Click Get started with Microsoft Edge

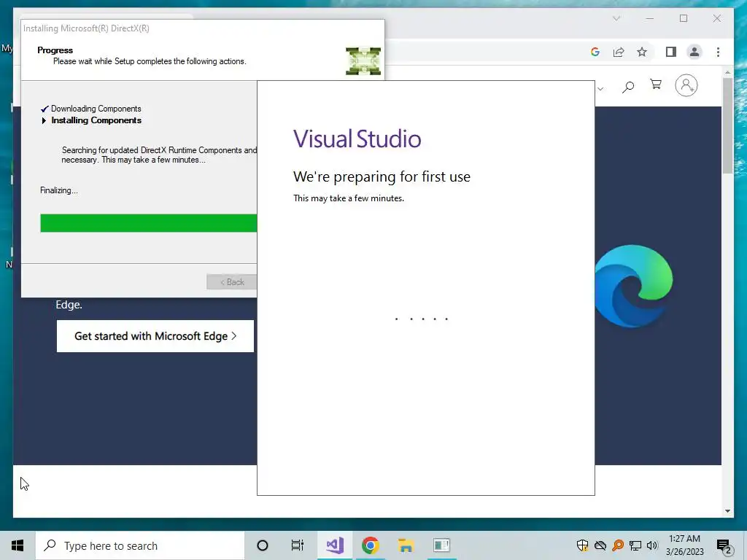[155, 336]
